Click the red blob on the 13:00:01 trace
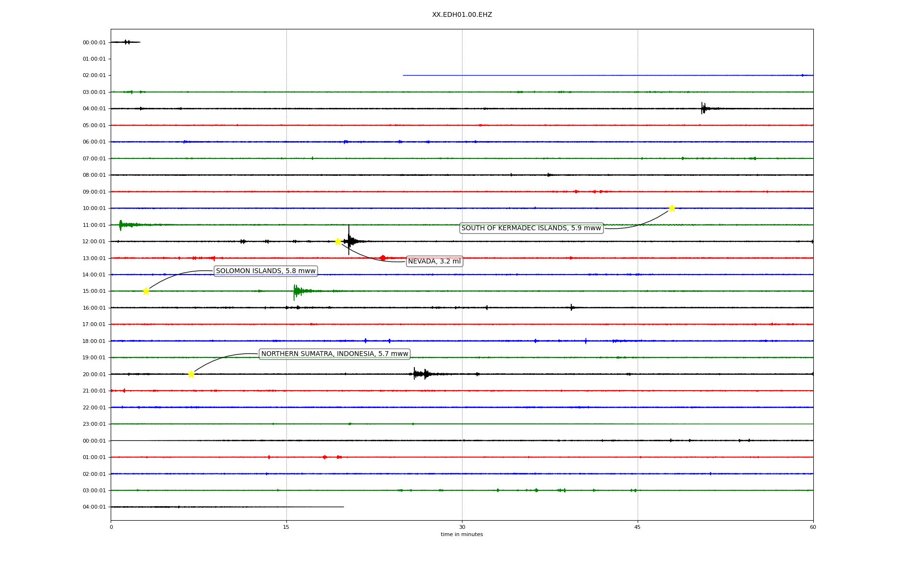924x578 pixels. pyautogui.click(x=383, y=258)
